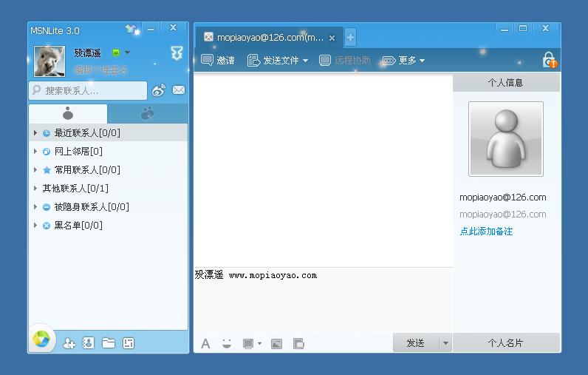Click 远程协助 remote assistance

coord(345,60)
